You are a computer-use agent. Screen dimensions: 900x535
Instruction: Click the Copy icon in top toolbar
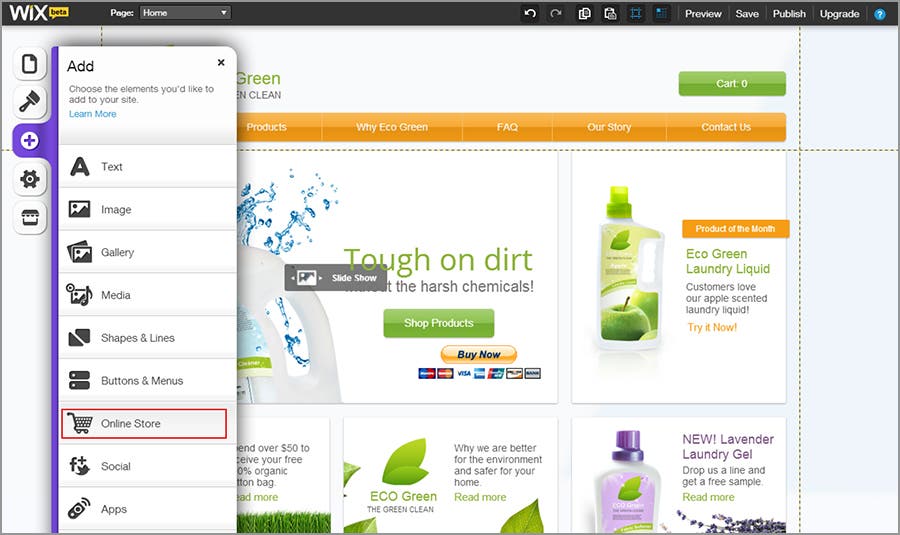click(584, 14)
